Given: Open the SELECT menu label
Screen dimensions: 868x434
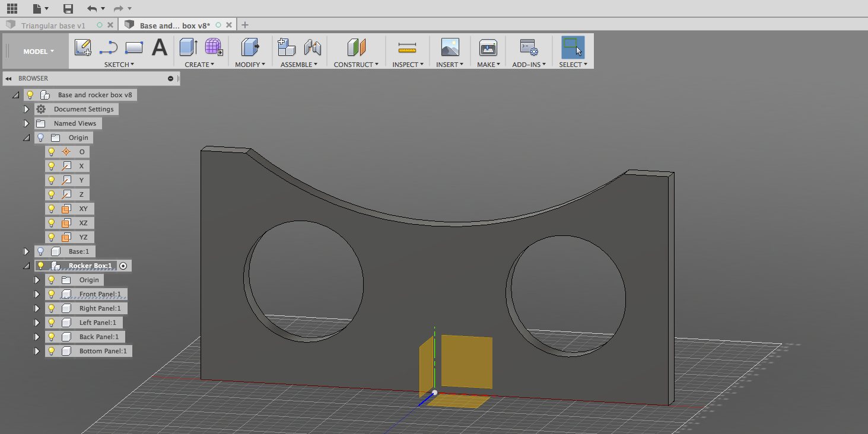Looking at the screenshot, I should click(x=573, y=65).
